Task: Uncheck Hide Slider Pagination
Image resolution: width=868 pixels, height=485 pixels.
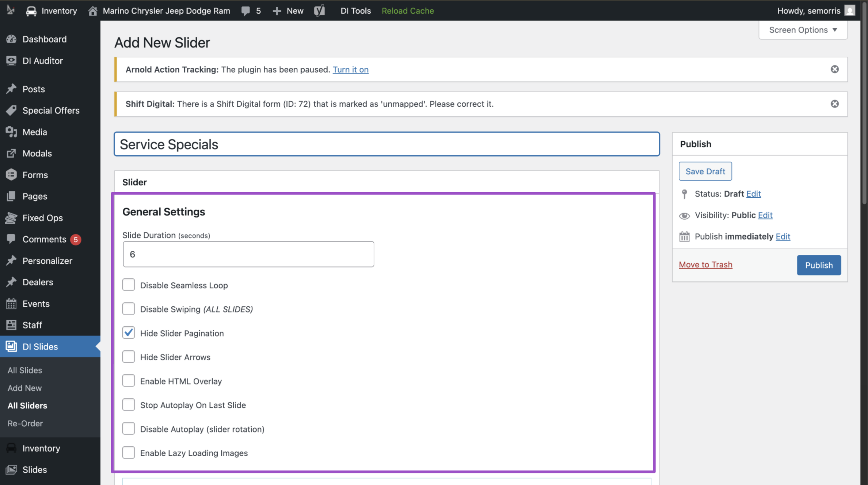Action: click(129, 332)
